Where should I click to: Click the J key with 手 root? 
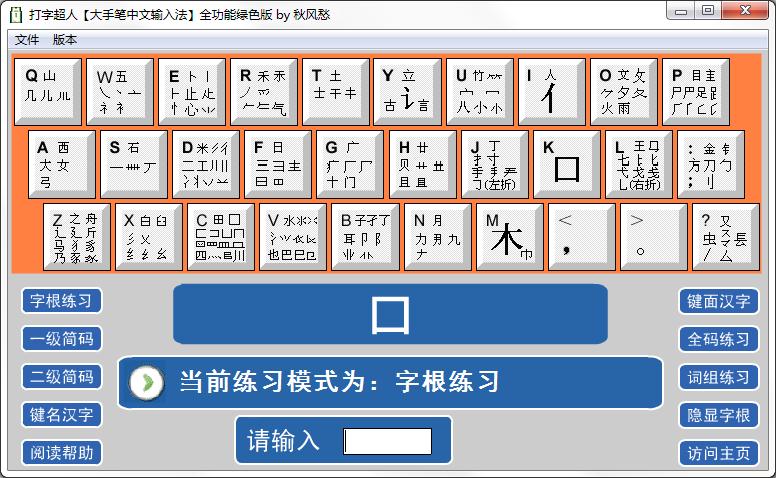[x=495, y=164]
